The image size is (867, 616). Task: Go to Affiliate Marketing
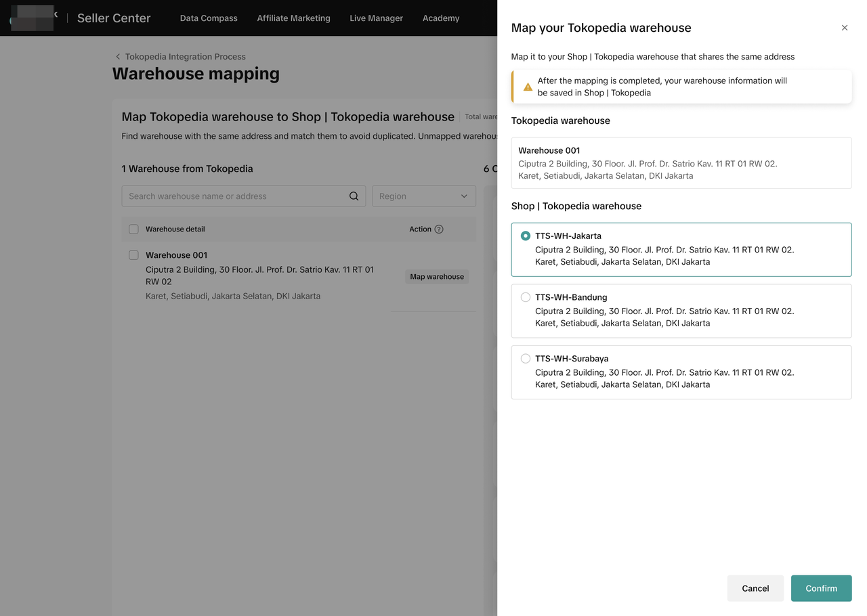[x=293, y=18]
